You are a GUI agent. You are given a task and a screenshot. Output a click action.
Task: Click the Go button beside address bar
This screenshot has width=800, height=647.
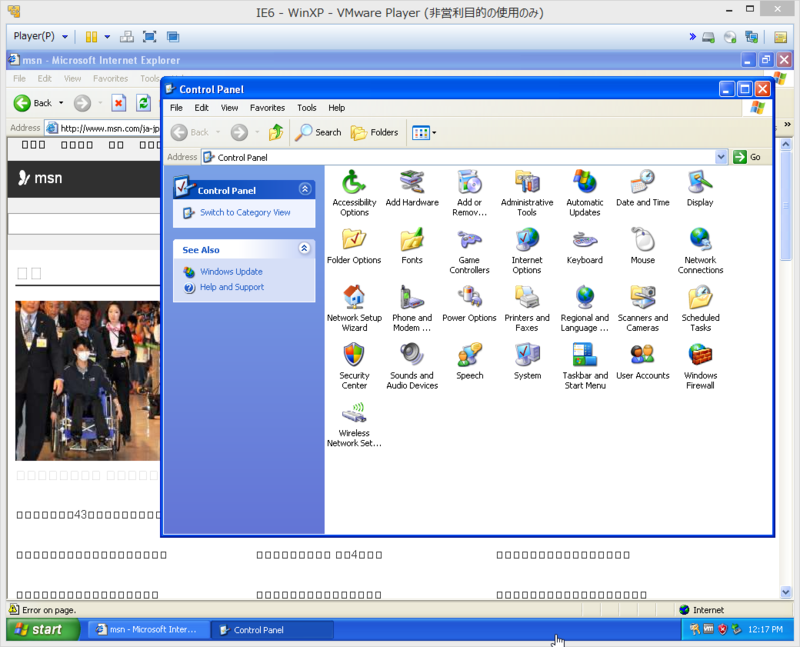748,157
